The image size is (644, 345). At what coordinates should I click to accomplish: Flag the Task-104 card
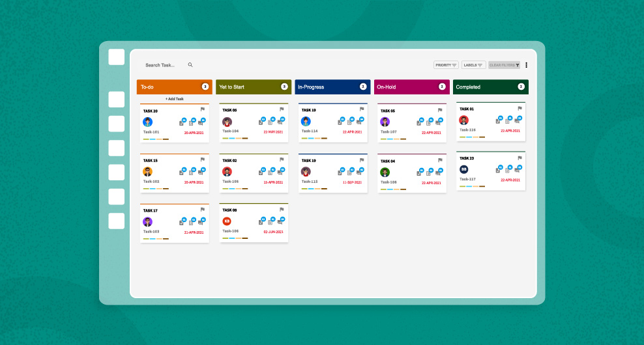pos(282,109)
